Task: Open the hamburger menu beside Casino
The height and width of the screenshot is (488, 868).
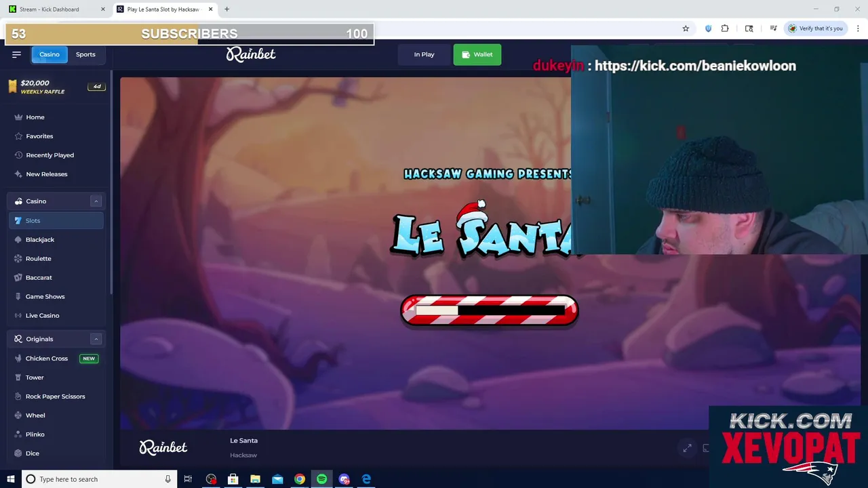Action: (16, 54)
